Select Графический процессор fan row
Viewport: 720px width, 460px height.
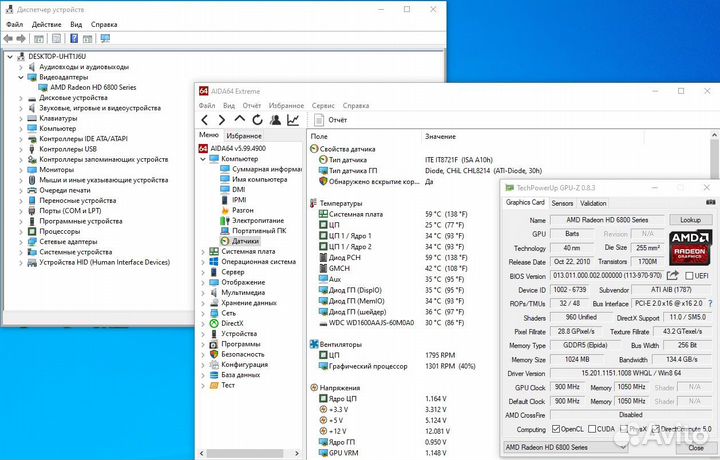(x=363, y=366)
